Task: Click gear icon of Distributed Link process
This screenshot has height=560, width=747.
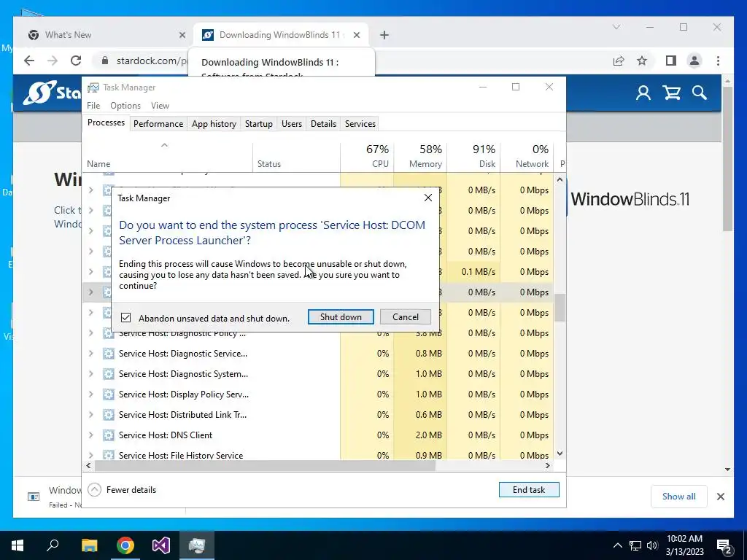Action: 109,415
